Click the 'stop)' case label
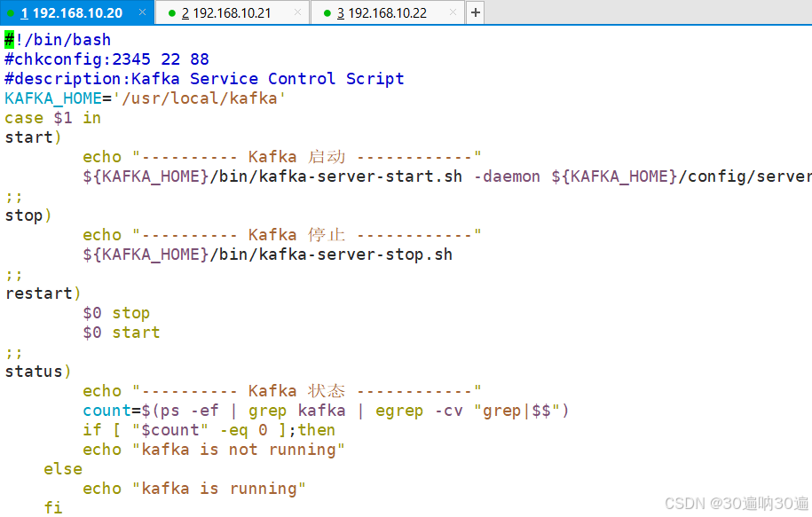This screenshot has height=517, width=812. click(28, 215)
